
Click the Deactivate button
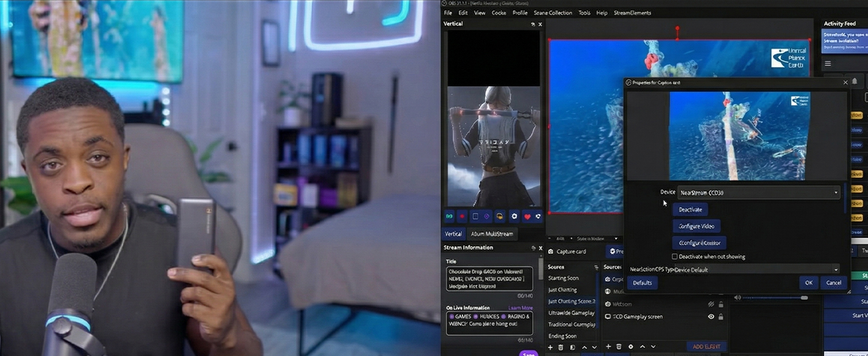690,209
